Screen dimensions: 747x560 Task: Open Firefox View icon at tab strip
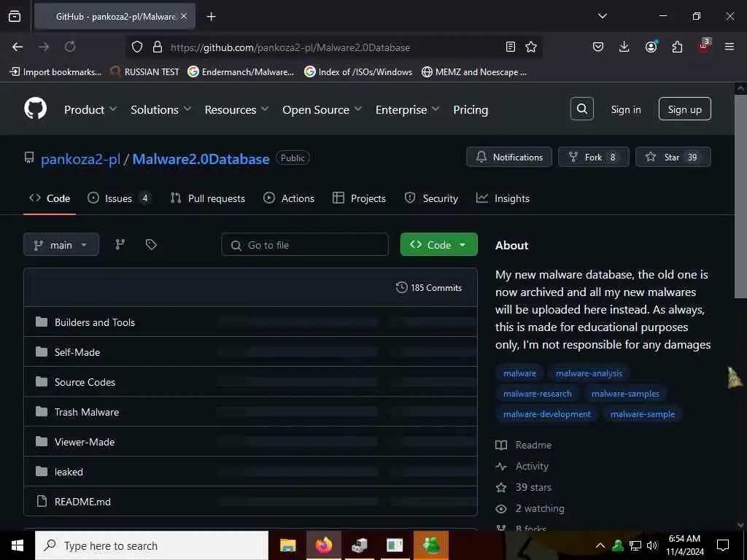15,16
